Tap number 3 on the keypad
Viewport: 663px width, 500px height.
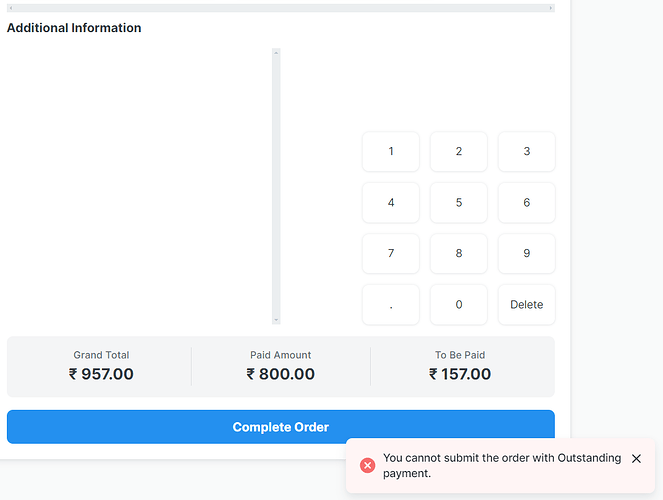(526, 151)
